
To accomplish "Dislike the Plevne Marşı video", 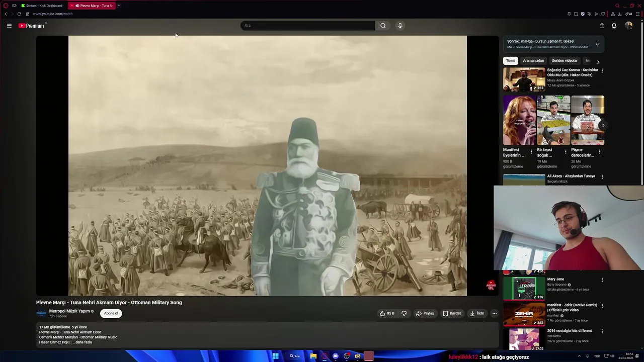I will [404, 313].
